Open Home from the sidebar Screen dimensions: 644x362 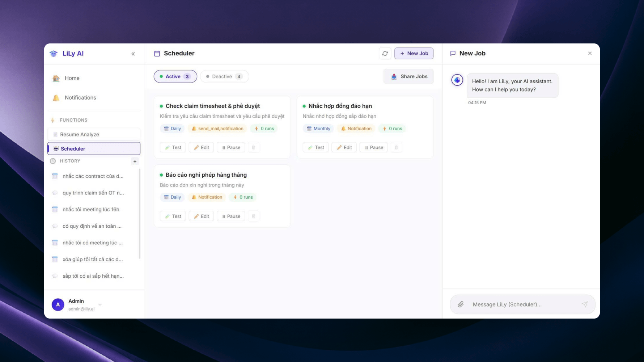(94, 78)
